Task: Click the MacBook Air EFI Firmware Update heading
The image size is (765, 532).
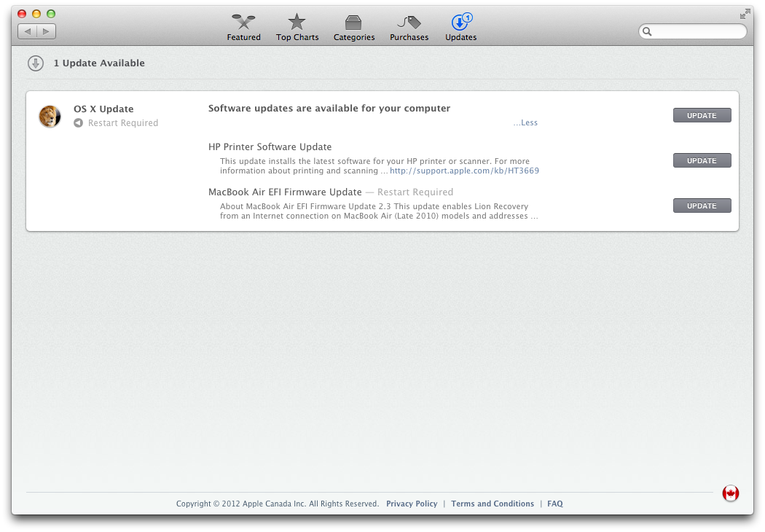Action: coord(285,192)
